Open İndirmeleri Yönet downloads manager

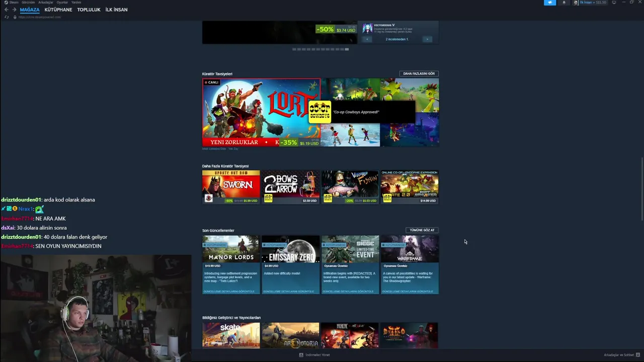[317, 355]
